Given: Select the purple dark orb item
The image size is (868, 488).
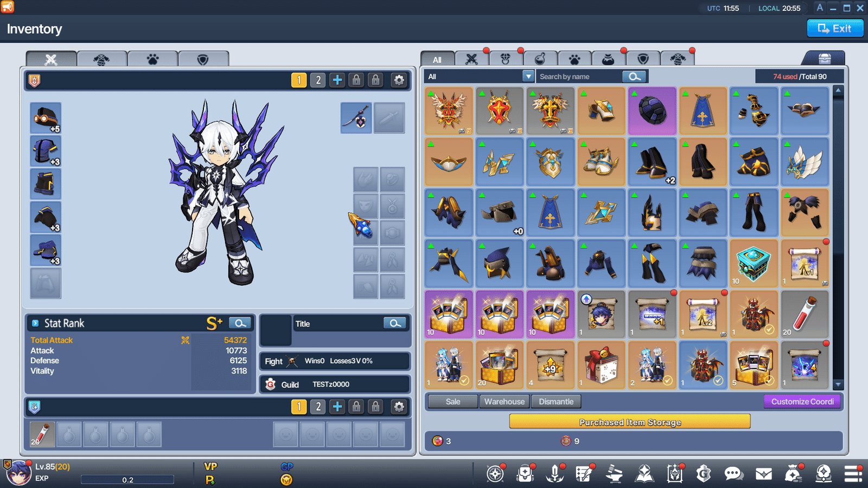Looking at the screenshot, I should [x=652, y=111].
